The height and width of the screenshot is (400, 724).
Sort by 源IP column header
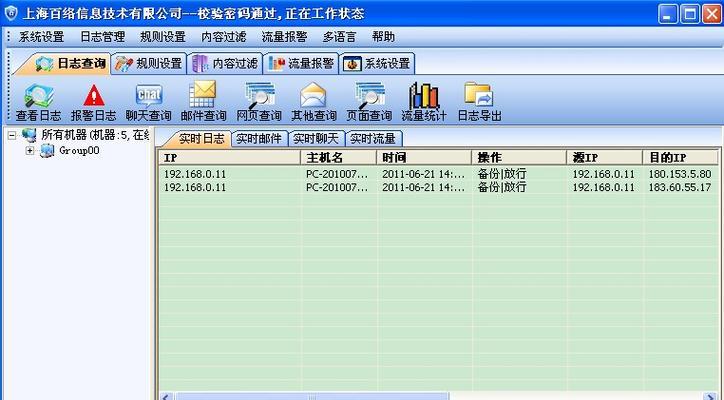click(604, 158)
